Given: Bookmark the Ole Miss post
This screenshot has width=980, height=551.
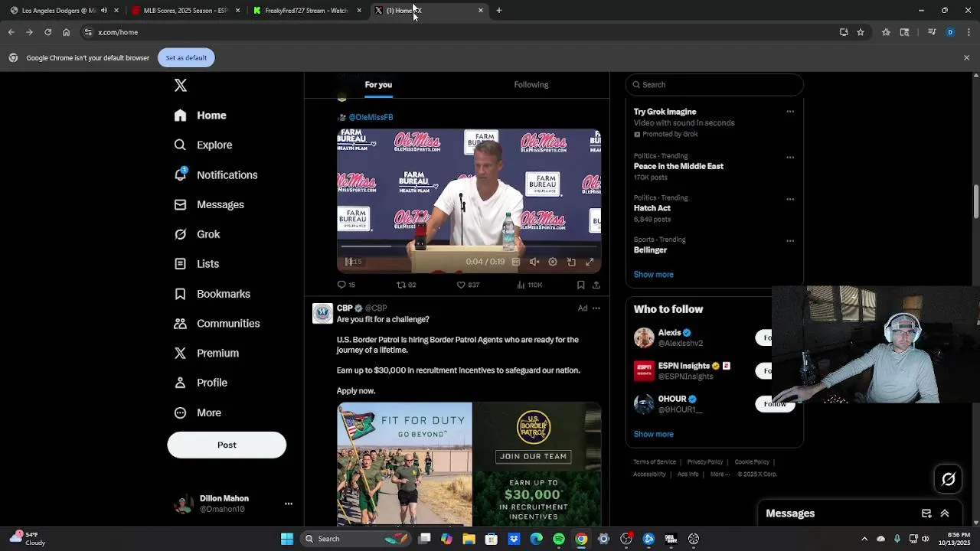Looking at the screenshot, I should pos(580,285).
